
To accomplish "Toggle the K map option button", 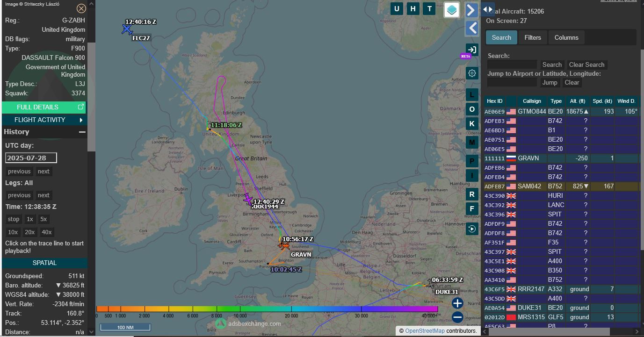I will click(472, 123).
